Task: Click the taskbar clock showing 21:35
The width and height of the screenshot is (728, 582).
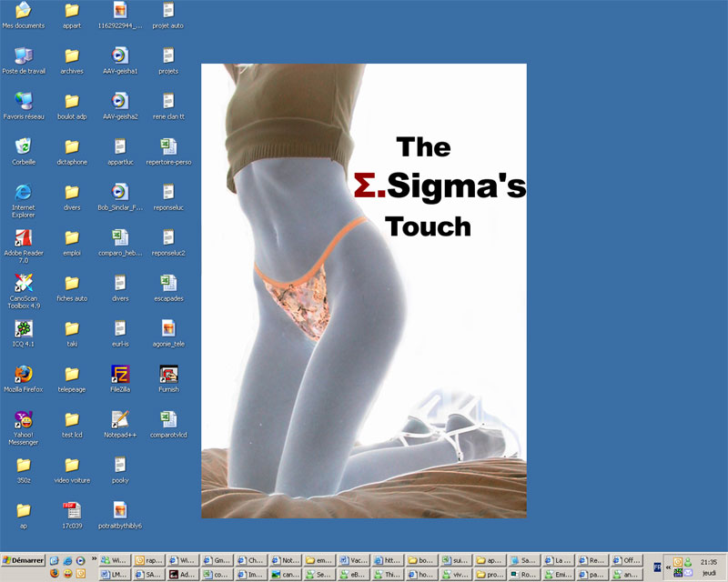Action: (x=708, y=562)
